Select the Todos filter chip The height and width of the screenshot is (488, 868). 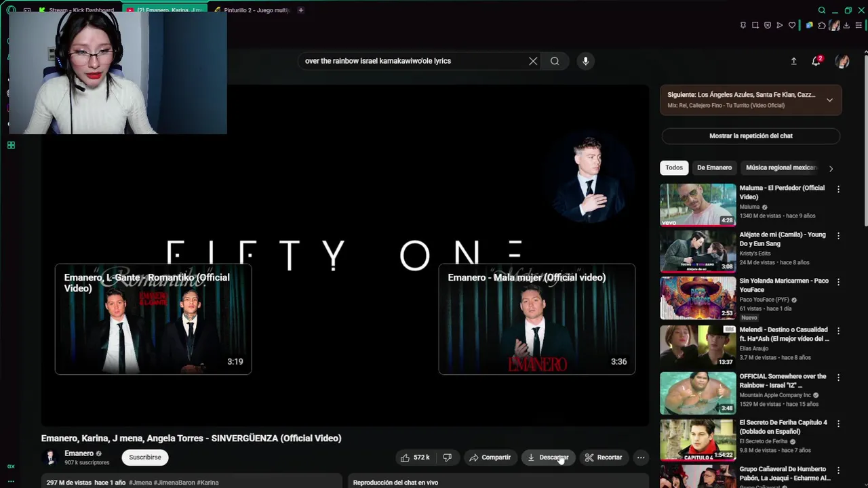[x=674, y=167]
